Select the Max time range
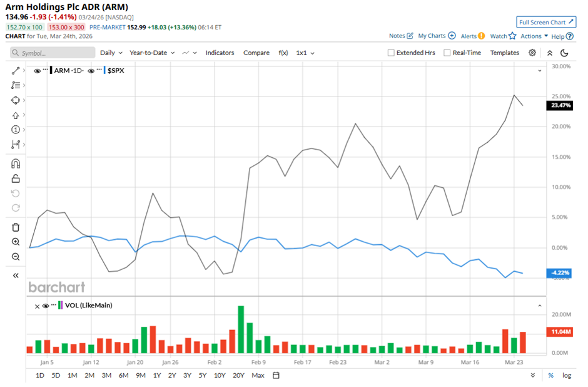The width and height of the screenshot is (588, 387). [258, 375]
